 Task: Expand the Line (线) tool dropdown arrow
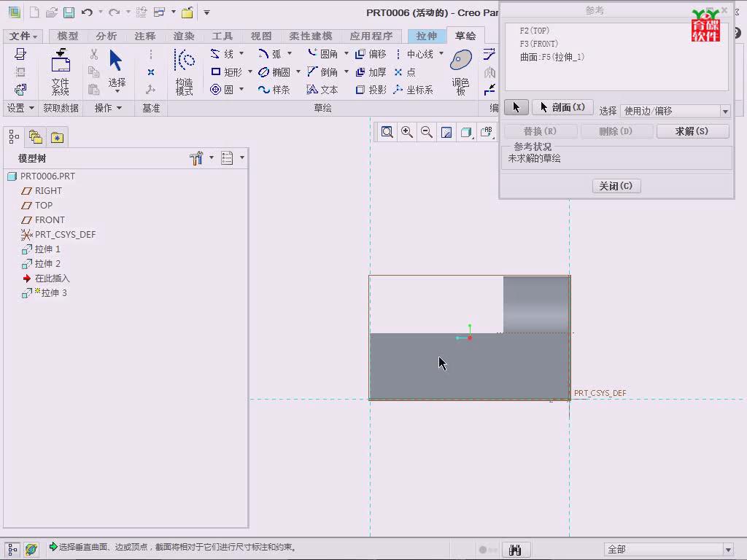click(241, 53)
